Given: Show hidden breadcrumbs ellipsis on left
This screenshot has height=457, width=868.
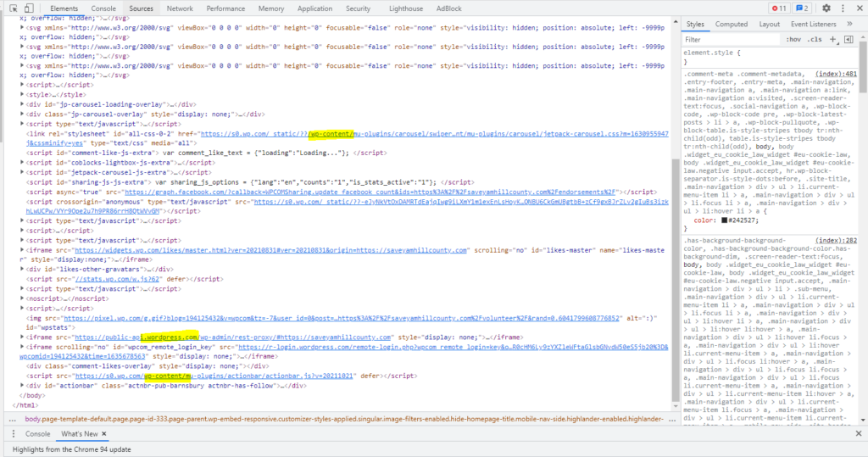Looking at the screenshot, I should tap(12, 420).
